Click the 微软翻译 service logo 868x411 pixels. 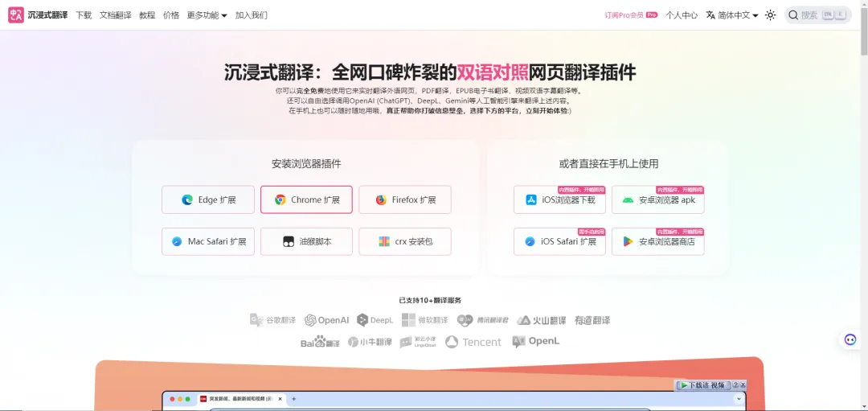(424, 320)
